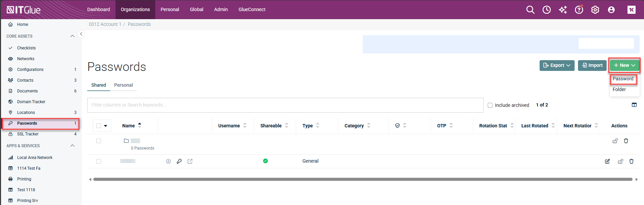
Task: Open the recent history clock icon
Action: tap(546, 10)
